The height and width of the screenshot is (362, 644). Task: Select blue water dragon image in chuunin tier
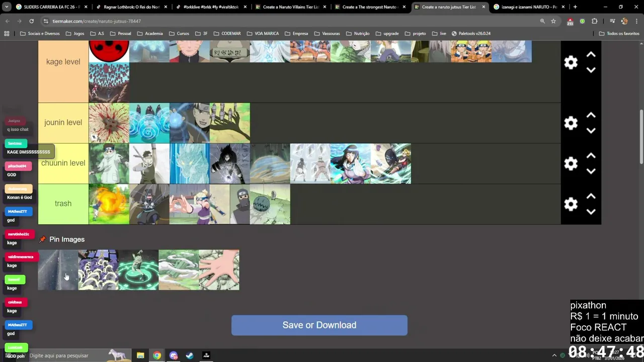[190, 164]
